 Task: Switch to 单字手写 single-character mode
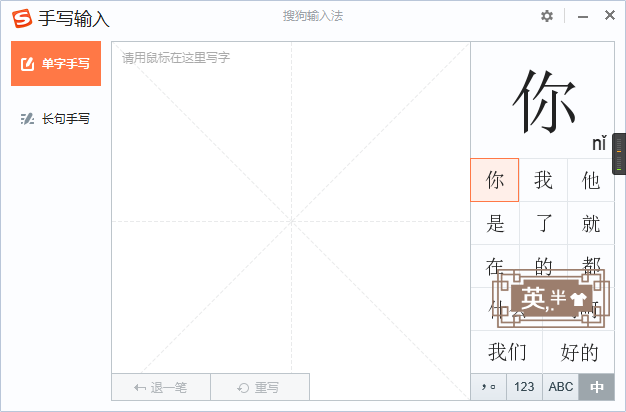coord(56,63)
